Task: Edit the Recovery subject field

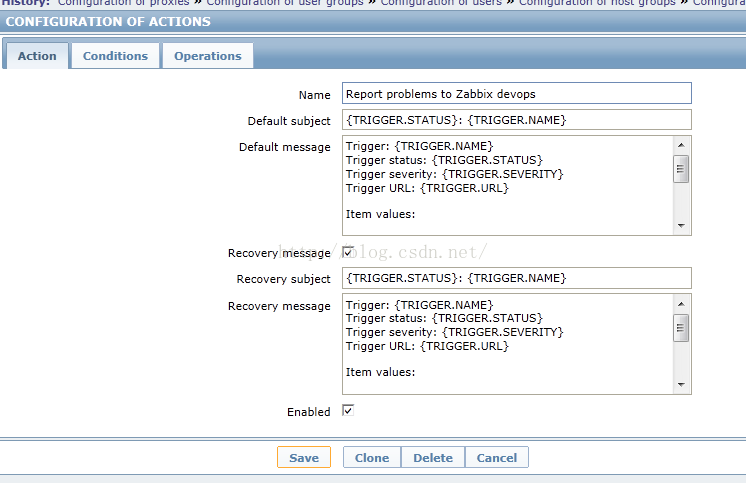Action: (517, 278)
